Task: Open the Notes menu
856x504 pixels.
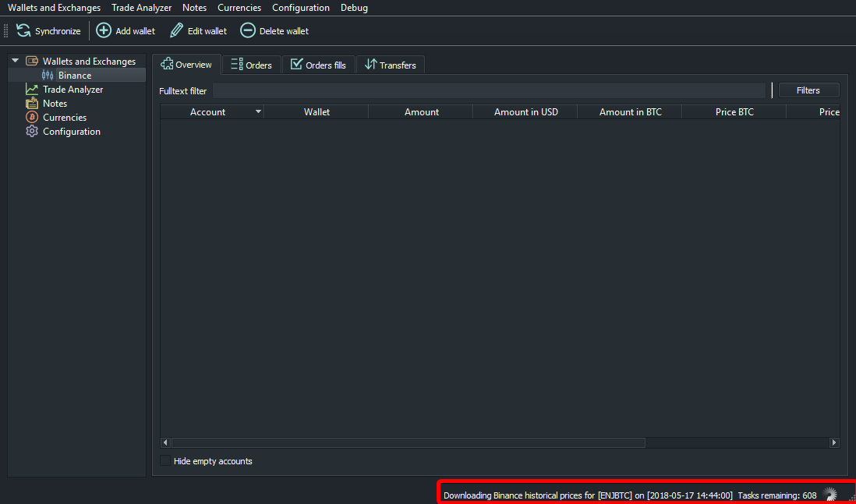Action: tap(194, 8)
